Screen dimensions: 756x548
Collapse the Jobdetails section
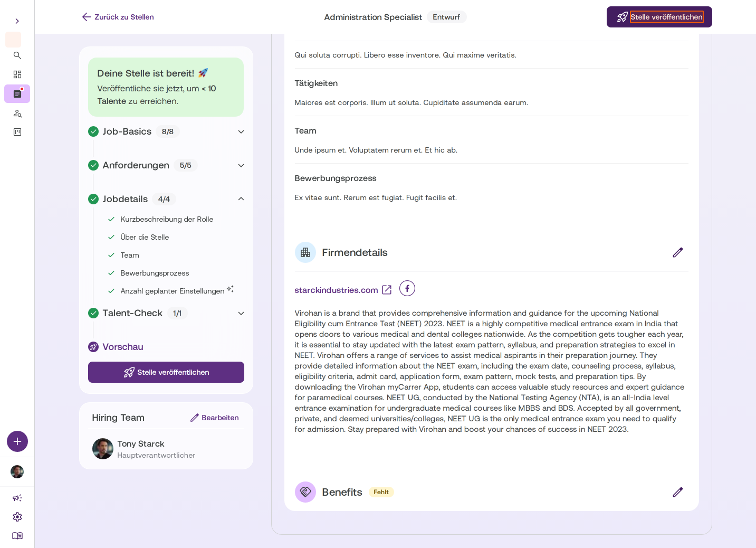coord(241,199)
